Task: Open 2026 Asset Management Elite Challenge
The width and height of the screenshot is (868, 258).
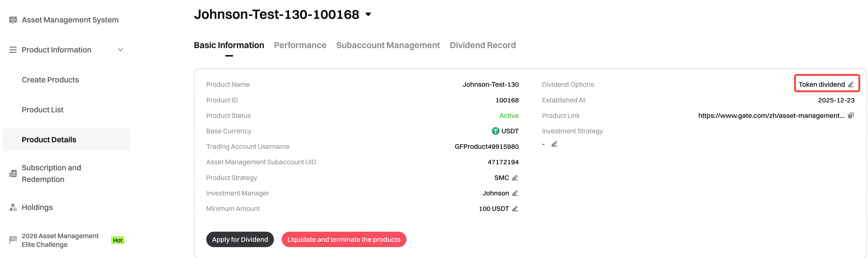Action: 60,240
